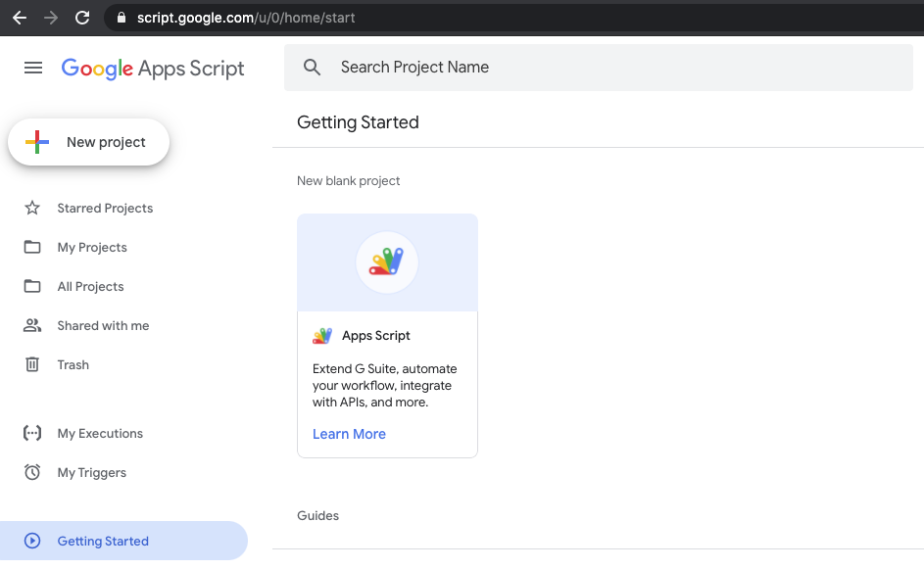
Task: Reload the page with refresh icon
Action: [x=82, y=18]
